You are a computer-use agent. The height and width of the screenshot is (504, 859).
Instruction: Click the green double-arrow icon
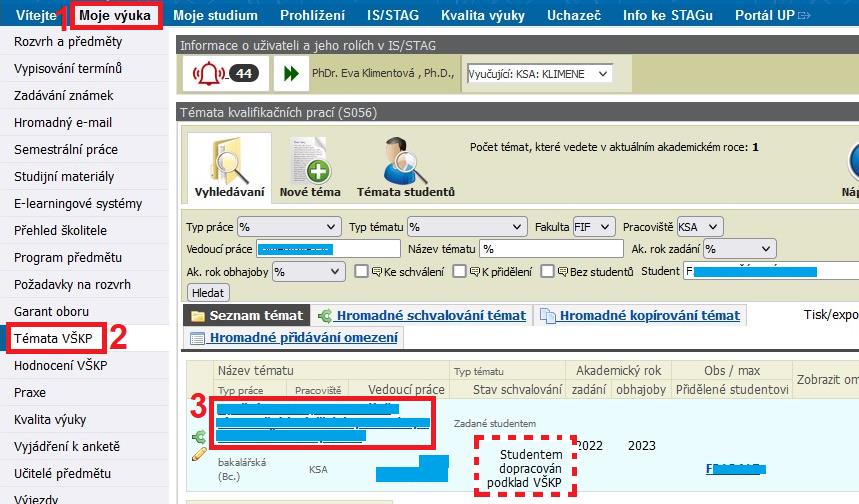coord(291,74)
